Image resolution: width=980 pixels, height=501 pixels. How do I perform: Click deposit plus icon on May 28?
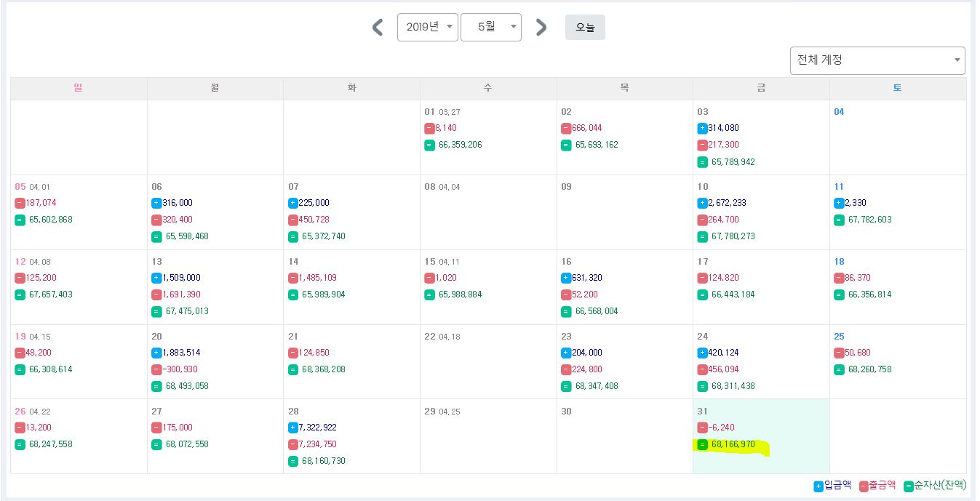tap(293, 428)
